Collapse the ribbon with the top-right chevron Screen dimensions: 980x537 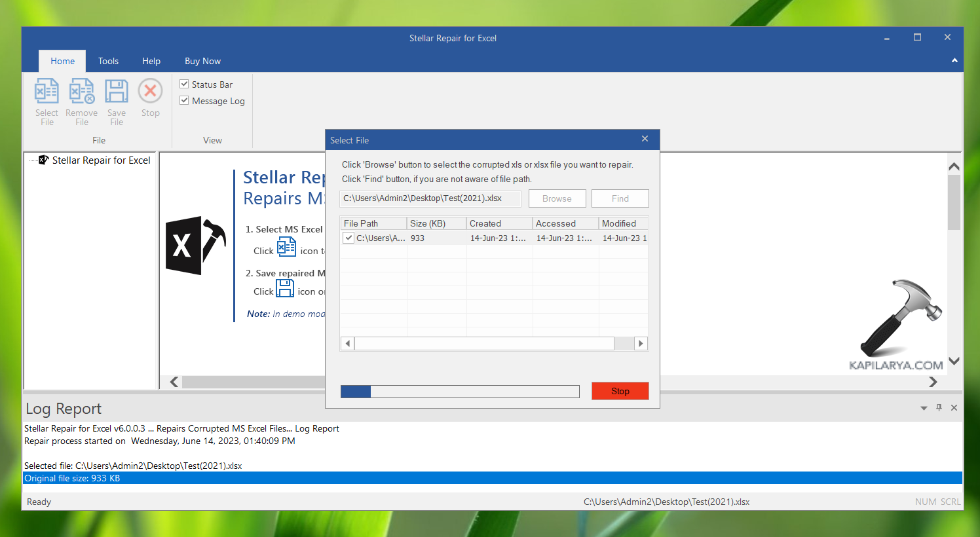(954, 61)
